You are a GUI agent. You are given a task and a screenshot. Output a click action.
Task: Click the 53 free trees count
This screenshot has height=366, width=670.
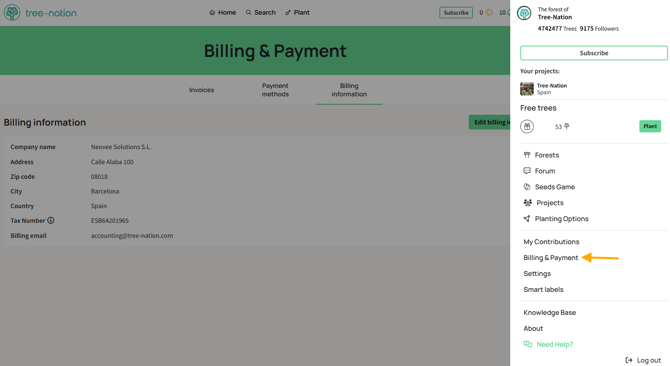tap(562, 126)
